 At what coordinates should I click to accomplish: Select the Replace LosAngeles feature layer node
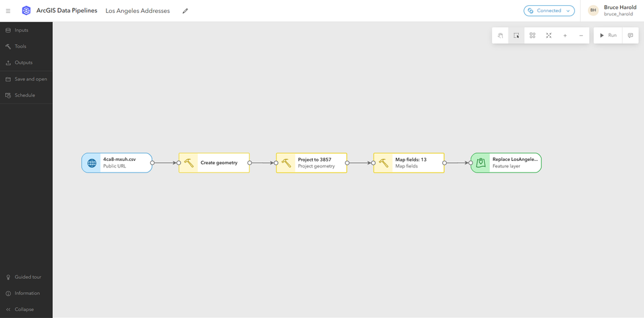pos(506,163)
